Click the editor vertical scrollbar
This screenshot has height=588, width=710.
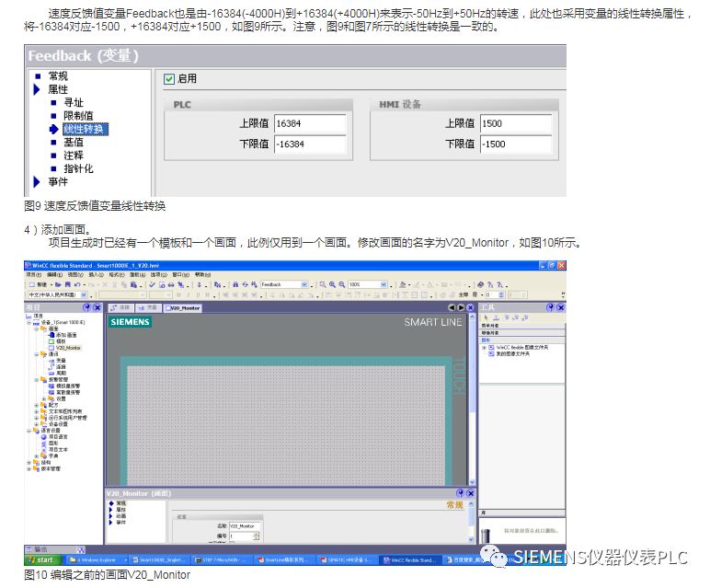[x=473, y=400]
